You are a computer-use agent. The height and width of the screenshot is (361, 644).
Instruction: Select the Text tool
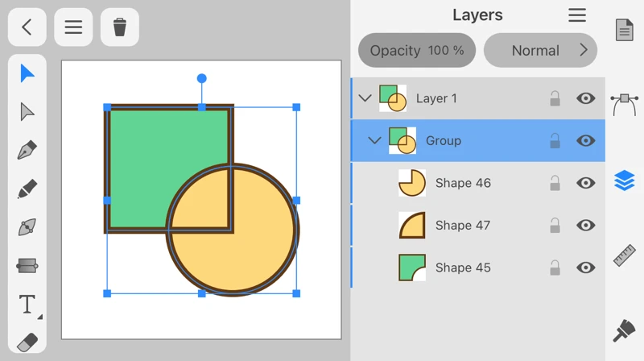(x=27, y=305)
